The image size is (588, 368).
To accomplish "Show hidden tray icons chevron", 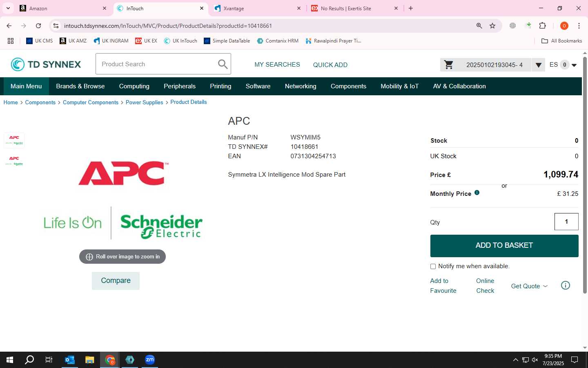I will (x=515, y=360).
